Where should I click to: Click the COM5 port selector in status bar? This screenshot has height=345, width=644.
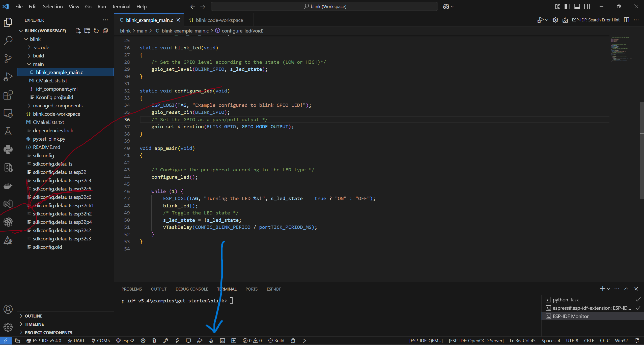[101, 341]
